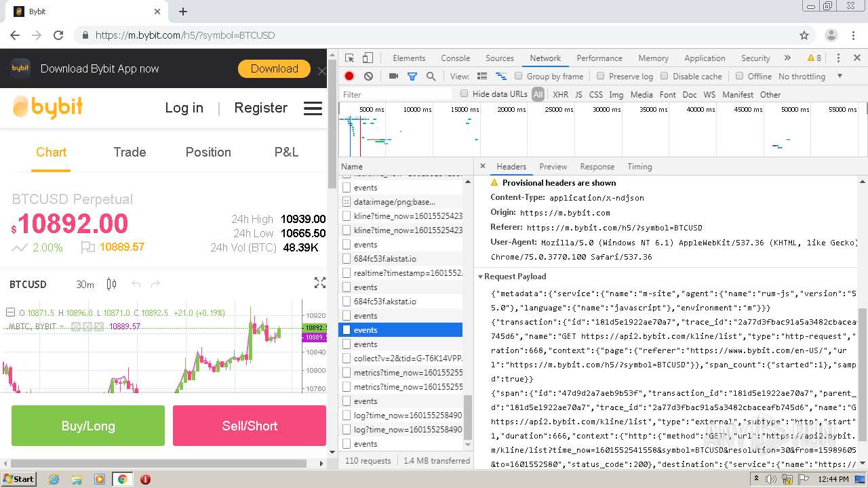
Task: Enable Preserve log checkbox
Action: click(x=600, y=77)
